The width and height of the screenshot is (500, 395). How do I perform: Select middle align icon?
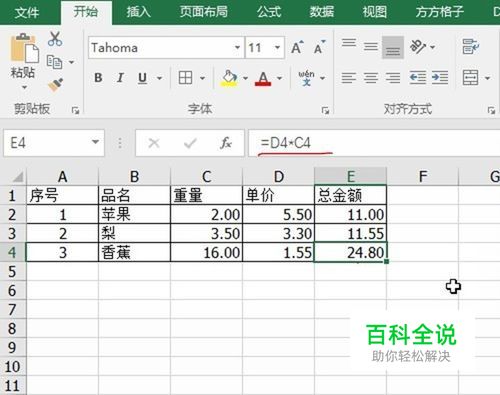click(x=371, y=47)
